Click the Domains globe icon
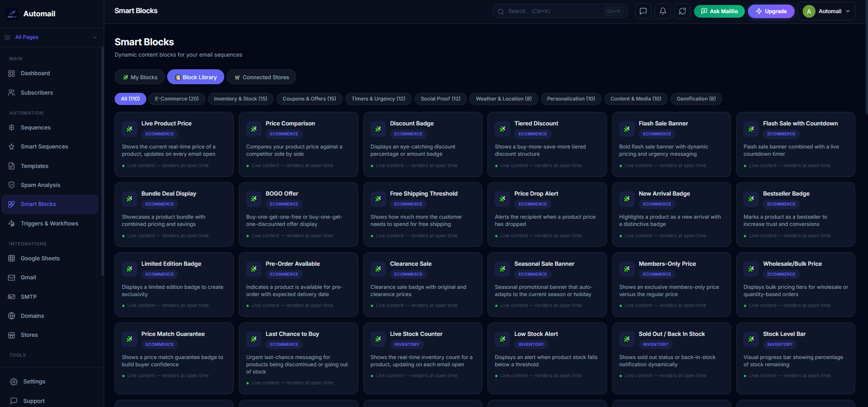Screen dimensions: 868x407 (12, 316)
